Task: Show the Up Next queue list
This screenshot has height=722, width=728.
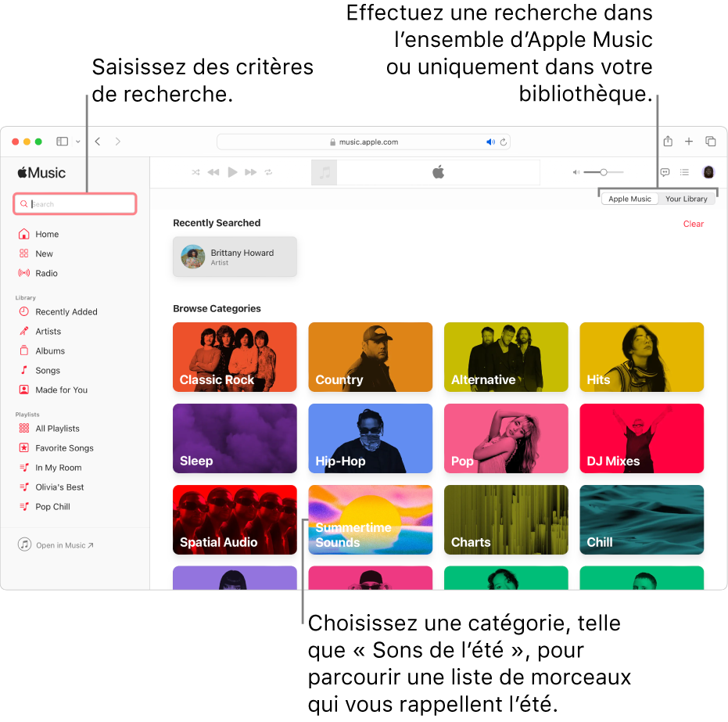Action: (x=684, y=172)
